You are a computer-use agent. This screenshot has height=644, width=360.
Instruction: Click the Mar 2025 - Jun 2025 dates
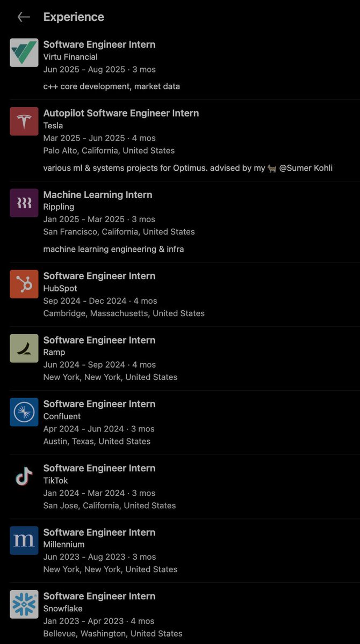[84, 138]
